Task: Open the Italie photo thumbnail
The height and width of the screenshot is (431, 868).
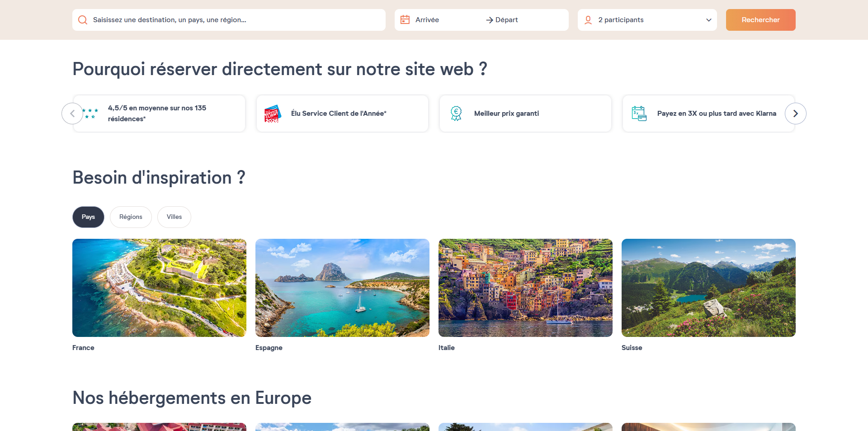Action: tap(525, 288)
